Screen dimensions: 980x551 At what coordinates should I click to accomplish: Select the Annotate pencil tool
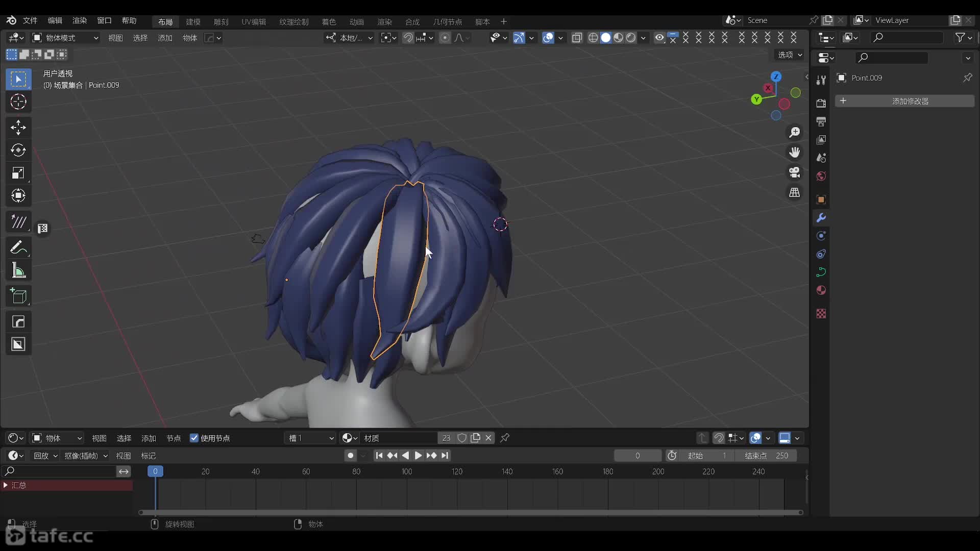18,248
